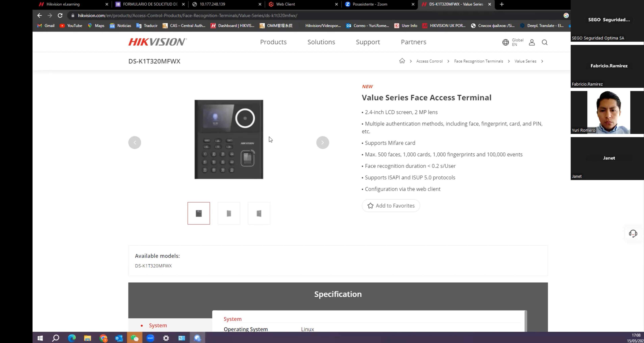The height and width of the screenshot is (343, 644).
Task: Select Yuri Romero's video tile
Action: [607, 112]
